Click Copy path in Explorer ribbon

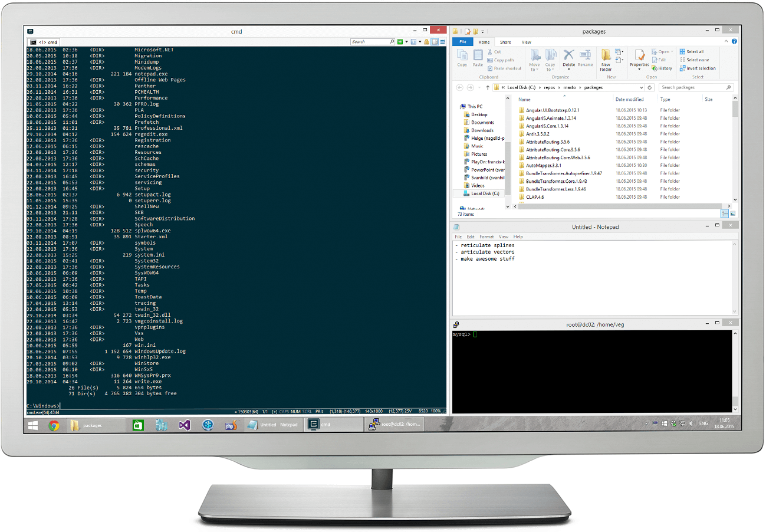[500, 60]
